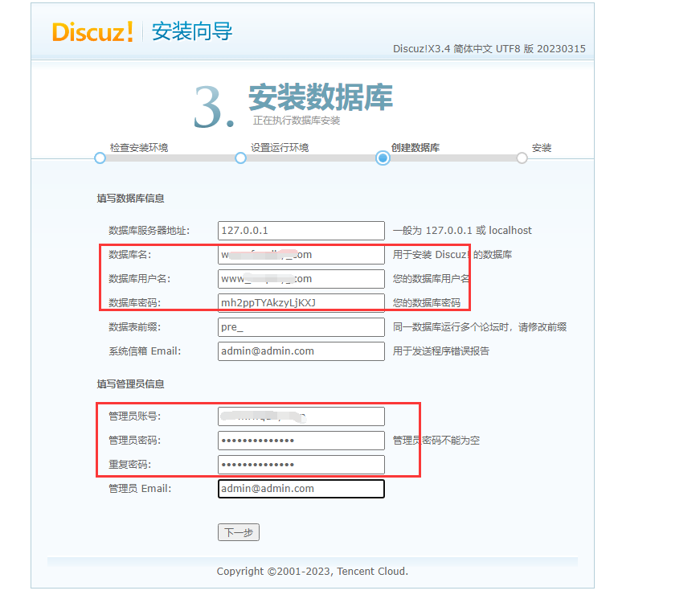This screenshot has width=700, height=607.
Task: Click the 下一步 button
Action: 239,532
